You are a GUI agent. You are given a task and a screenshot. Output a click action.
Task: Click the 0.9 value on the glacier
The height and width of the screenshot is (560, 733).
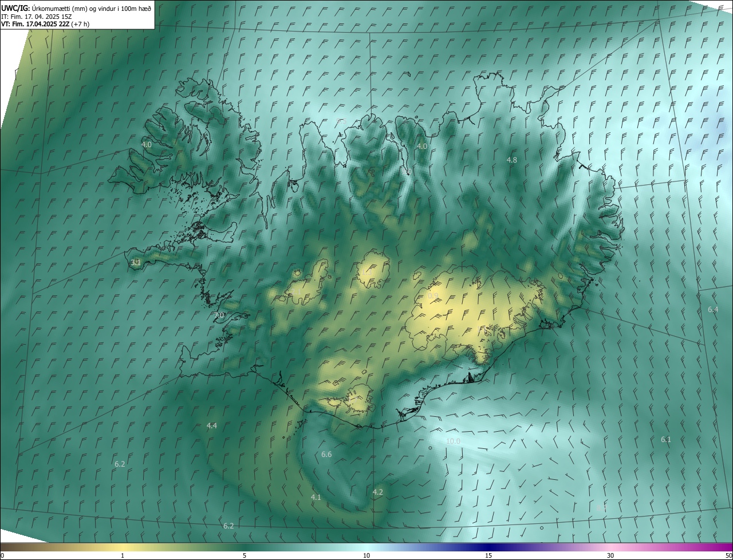pyautogui.click(x=433, y=296)
